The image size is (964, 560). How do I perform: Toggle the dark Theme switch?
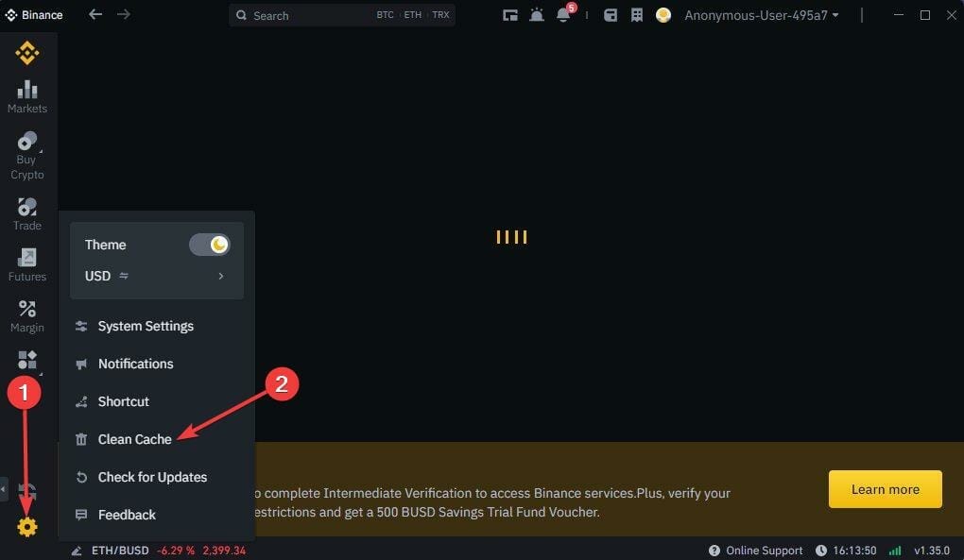click(209, 244)
